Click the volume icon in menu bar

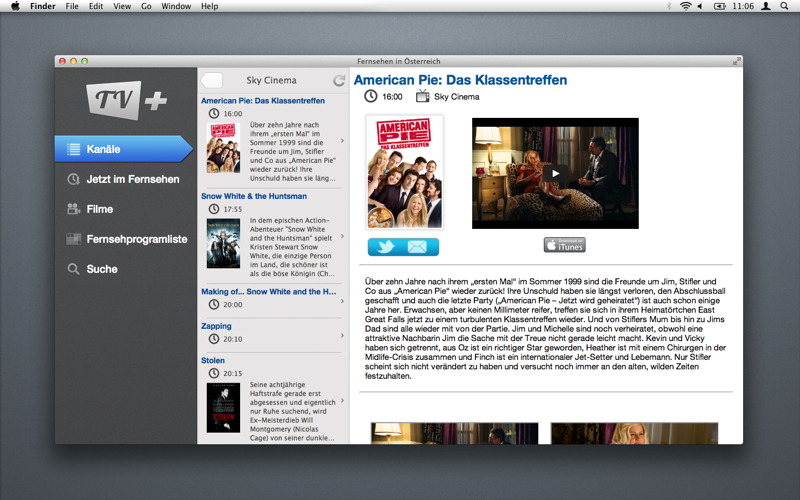[x=701, y=6]
